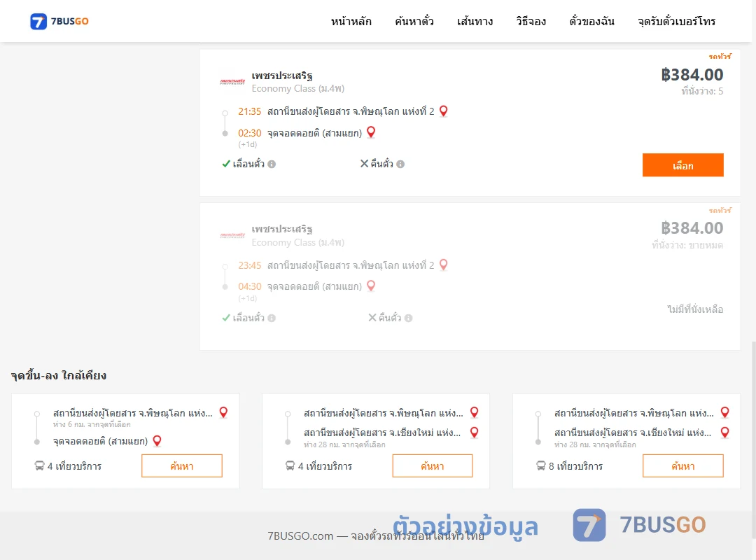Open the เส้นทาง menu item
The image size is (756, 560).
[475, 21]
